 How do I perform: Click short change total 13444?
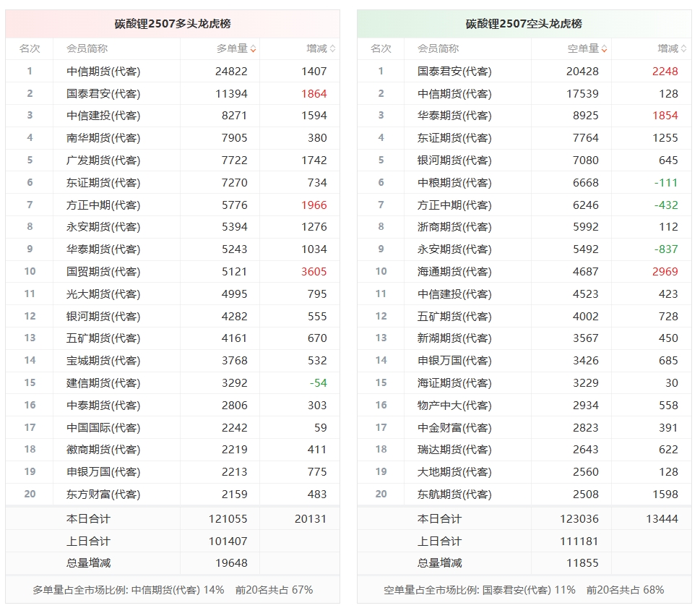[662, 518]
